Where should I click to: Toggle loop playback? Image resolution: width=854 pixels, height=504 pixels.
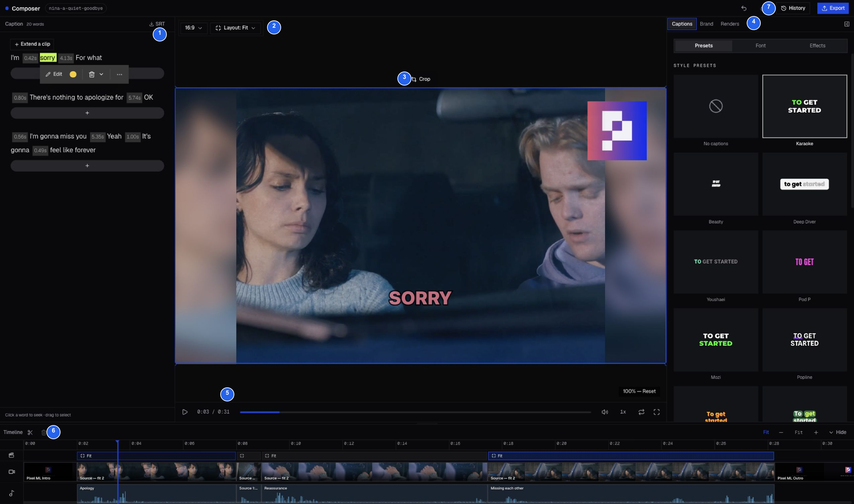coord(641,412)
